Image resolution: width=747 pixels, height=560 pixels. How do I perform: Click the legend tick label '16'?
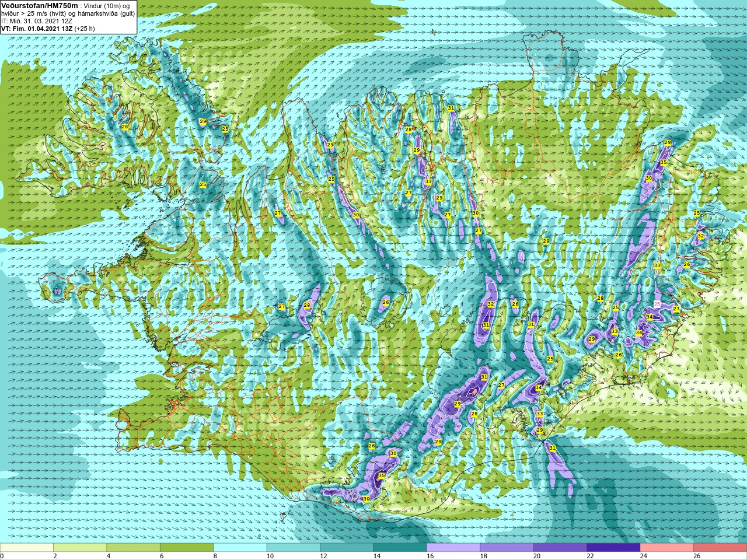[430, 556]
